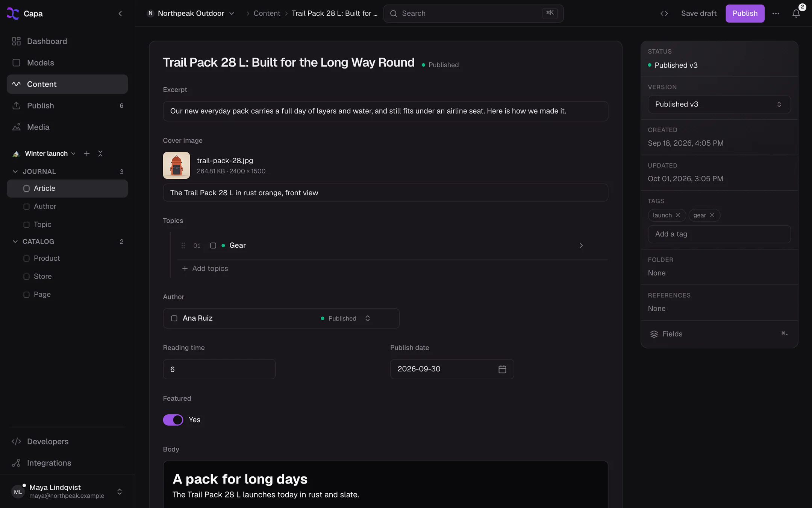Open the Developers page
The height and width of the screenshot is (508, 812).
67,441
